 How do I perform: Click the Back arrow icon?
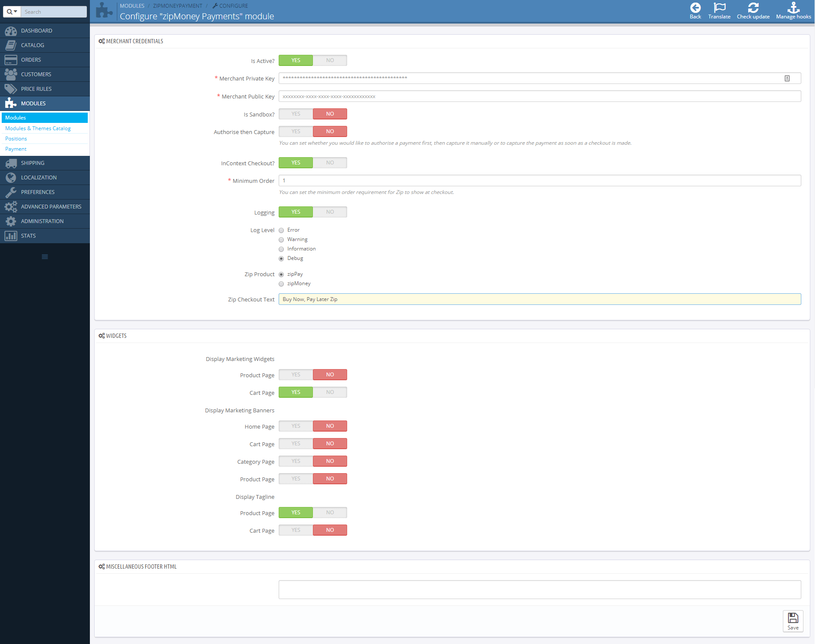coord(696,8)
